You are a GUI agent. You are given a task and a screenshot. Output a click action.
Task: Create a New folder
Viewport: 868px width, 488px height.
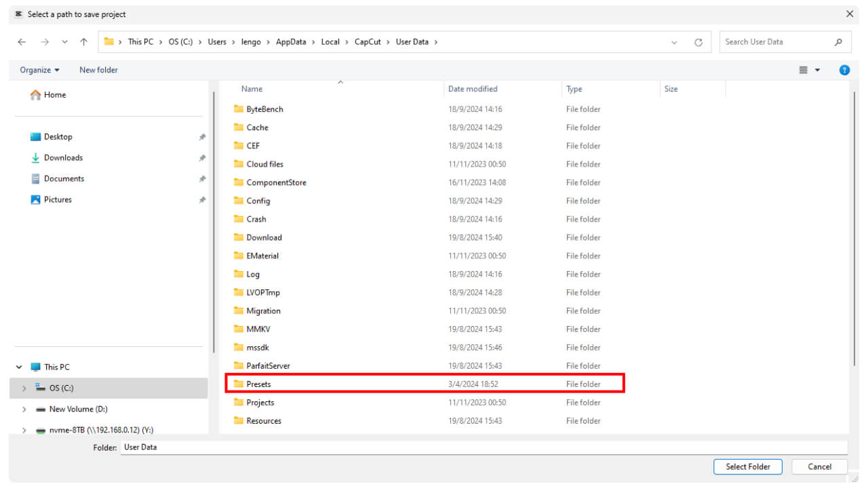(x=98, y=70)
